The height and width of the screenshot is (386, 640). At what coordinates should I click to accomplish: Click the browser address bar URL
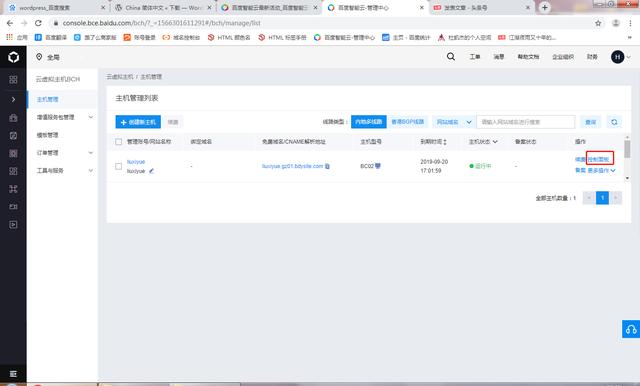[x=162, y=23]
